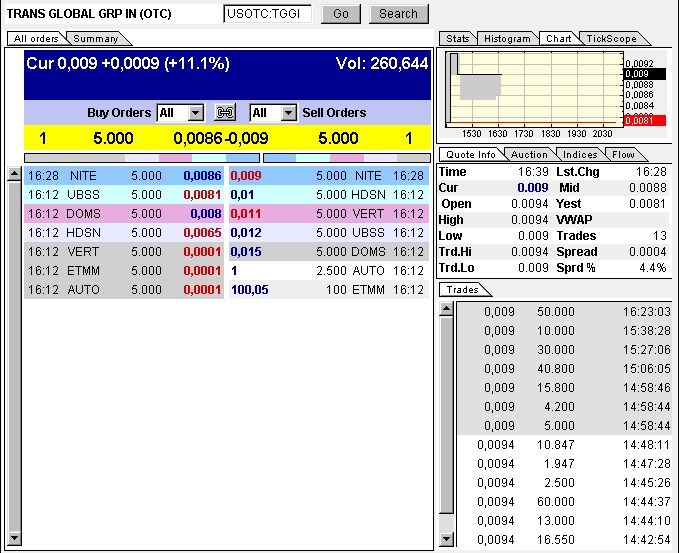This screenshot has height=553, width=679.
Task: Open the Indices tab
Action: pos(580,155)
